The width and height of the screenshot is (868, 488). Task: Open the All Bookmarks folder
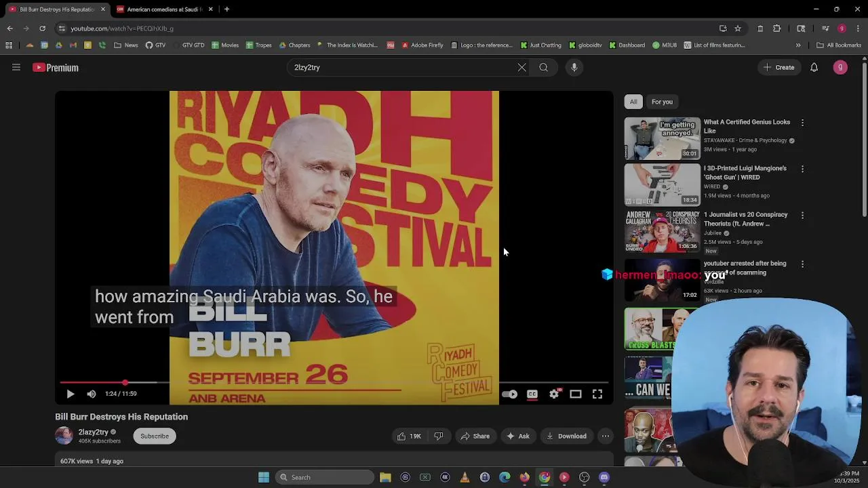pos(839,45)
